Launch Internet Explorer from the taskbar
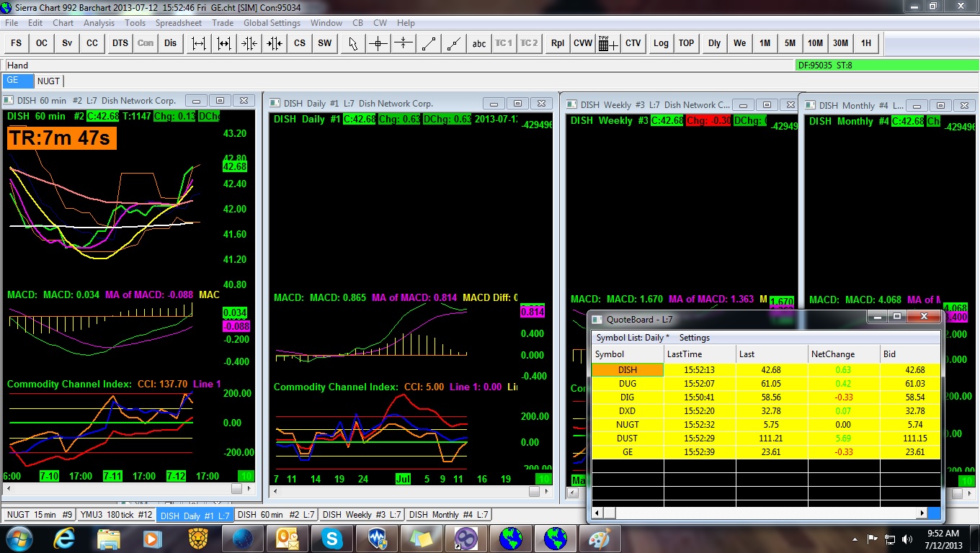 [x=64, y=539]
